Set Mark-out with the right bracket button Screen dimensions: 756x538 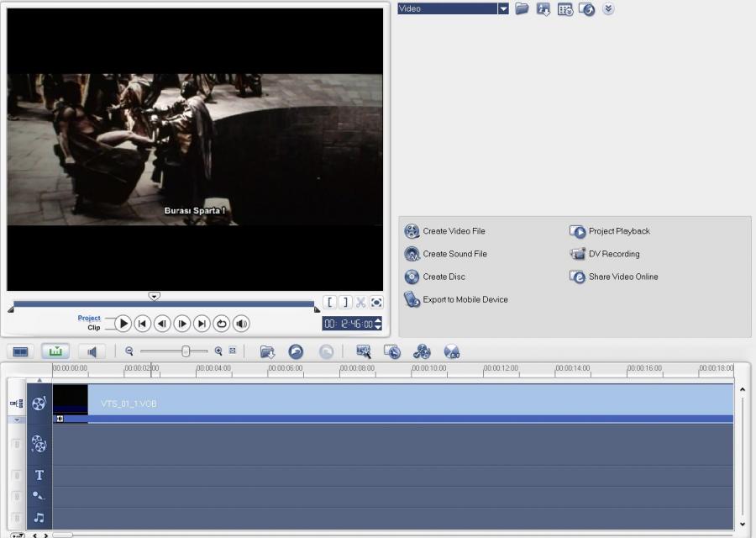pyautogui.click(x=345, y=303)
